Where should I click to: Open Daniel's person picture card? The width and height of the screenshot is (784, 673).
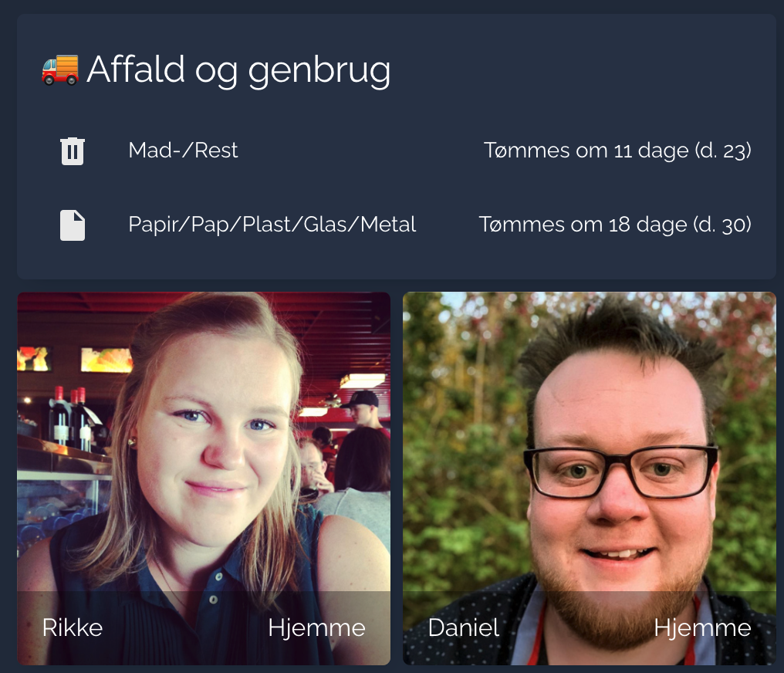pyautogui.click(x=590, y=479)
